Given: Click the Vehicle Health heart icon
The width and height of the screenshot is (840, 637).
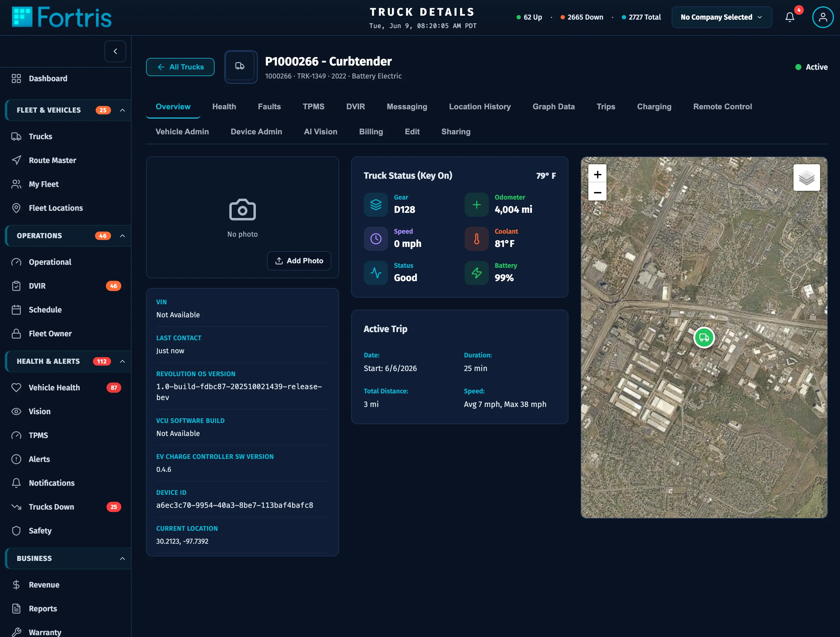Looking at the screenshot, I should tap(16, 388).
